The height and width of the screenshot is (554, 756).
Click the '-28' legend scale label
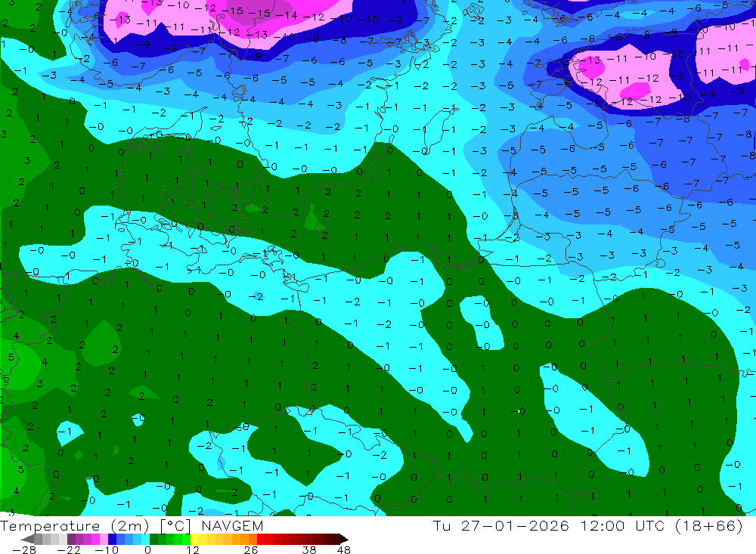(x=24, y=549)
